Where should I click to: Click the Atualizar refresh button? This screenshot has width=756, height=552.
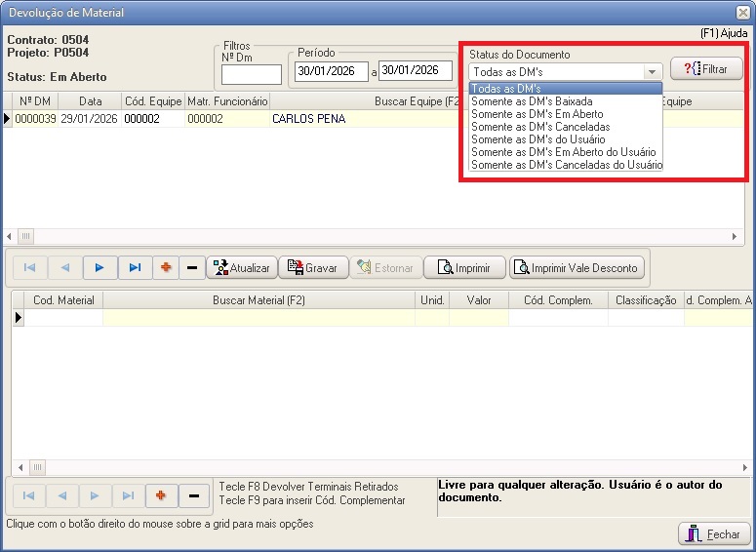240,268
